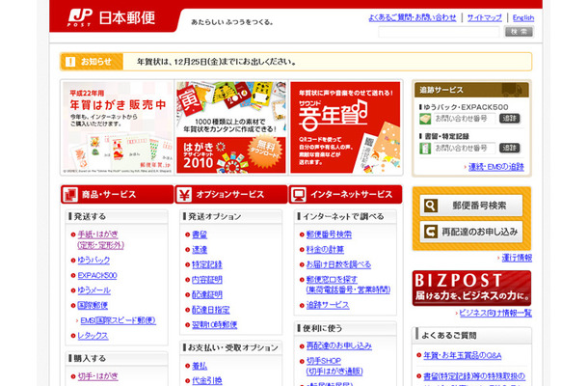
Task: Open 配達日指定 link
Action: point(211,310)
